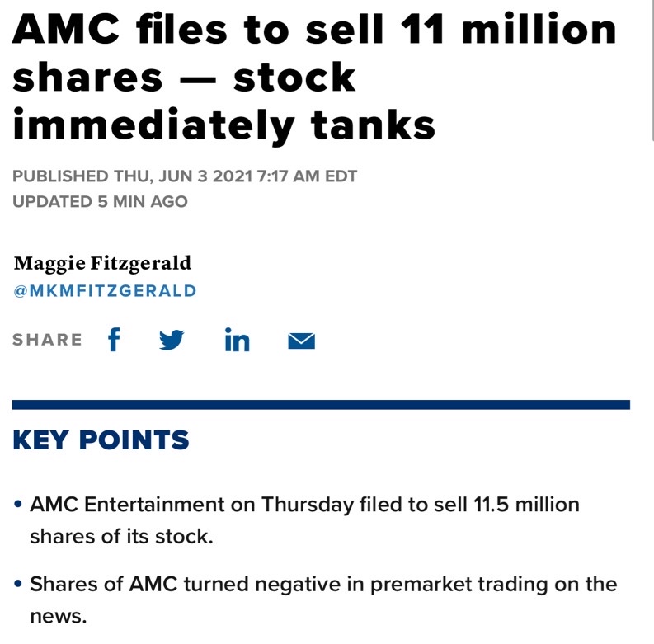Click the bullet before 'Shares of AMC'
Screen dimensions: 654x644
[17, 584]
